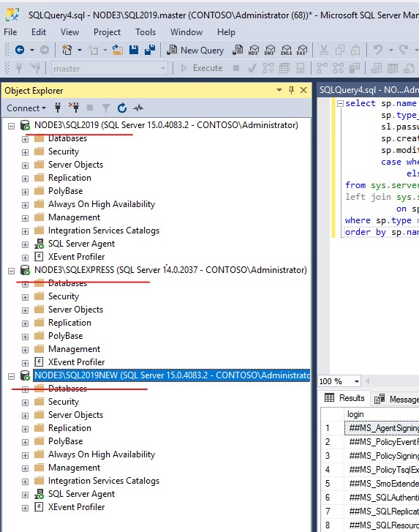
Task: Select Integration Services Catalogs under NODE3\SQL2019NEW
Action: [104, 481]
